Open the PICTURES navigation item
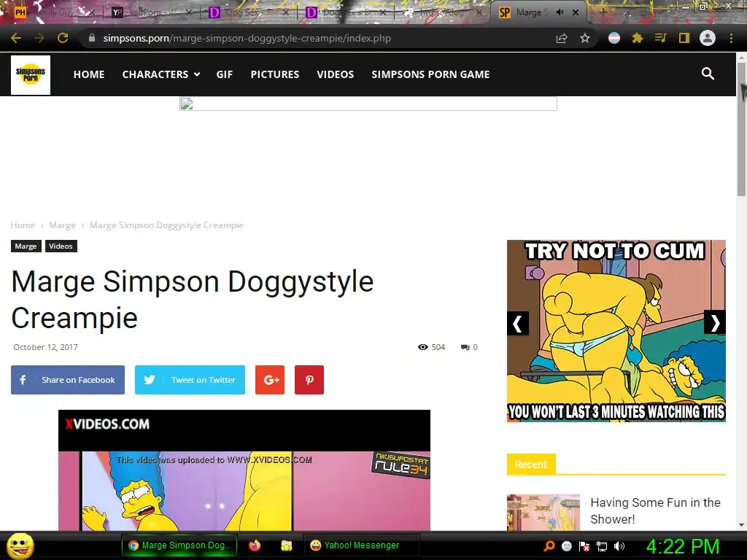Screen dimensions: 747x560 pos(275,74)
